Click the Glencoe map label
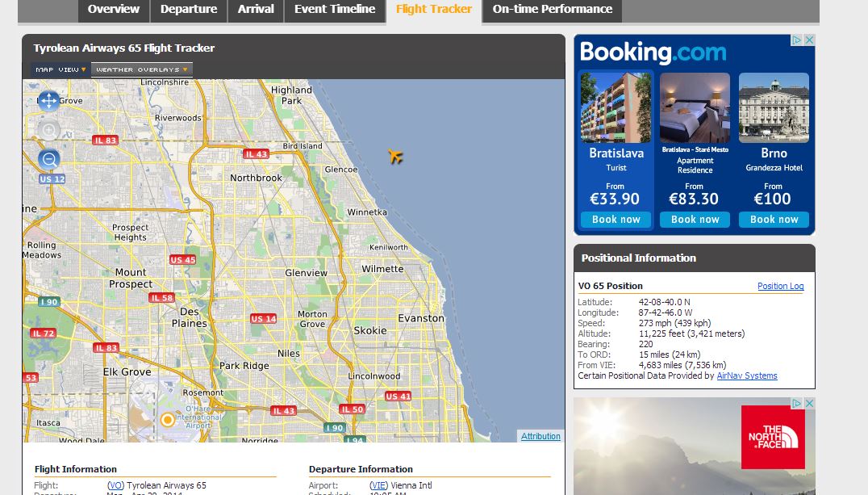Viewport: 868px width, 495px height. [341, 170]
